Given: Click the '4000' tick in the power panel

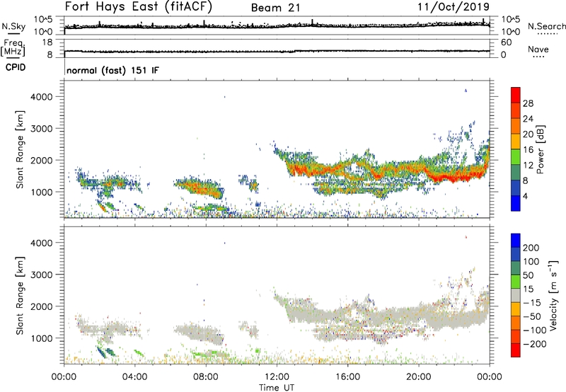Looking at the screenshot, I should [42, 97].
